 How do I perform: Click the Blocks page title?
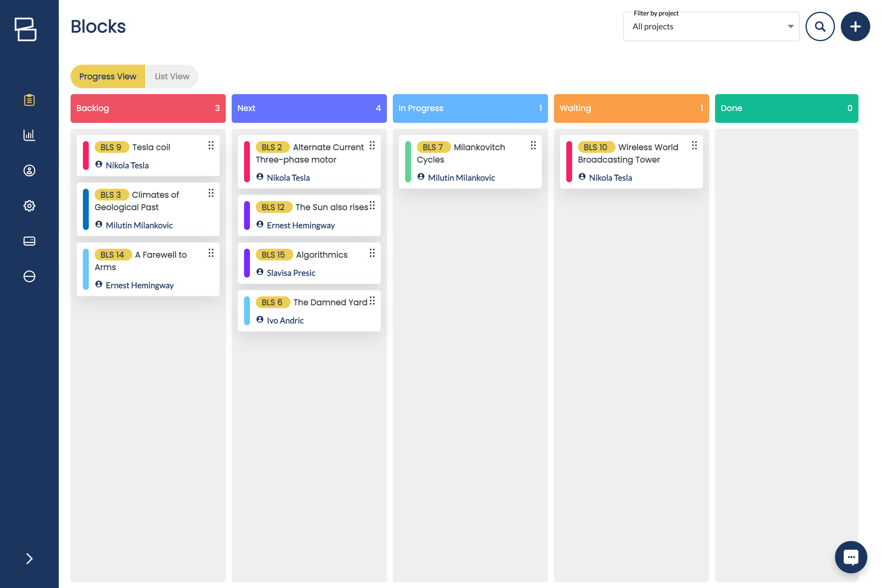98,26
